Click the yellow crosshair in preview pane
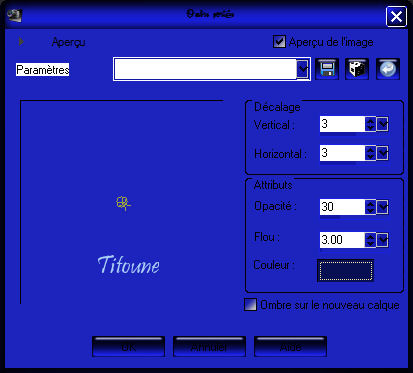413x373 pixels. [123, 203]
